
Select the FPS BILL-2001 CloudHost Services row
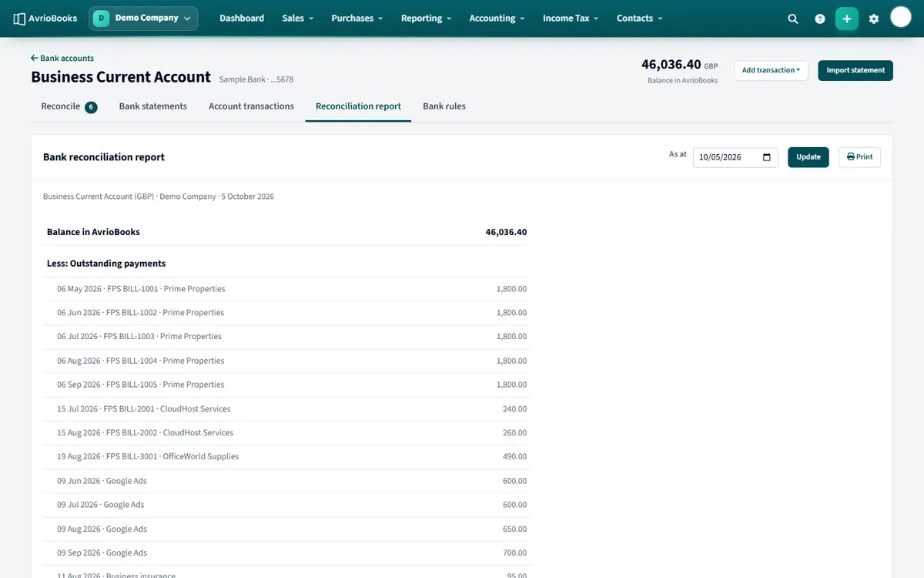pyautogui.click(x=286, y=409)
